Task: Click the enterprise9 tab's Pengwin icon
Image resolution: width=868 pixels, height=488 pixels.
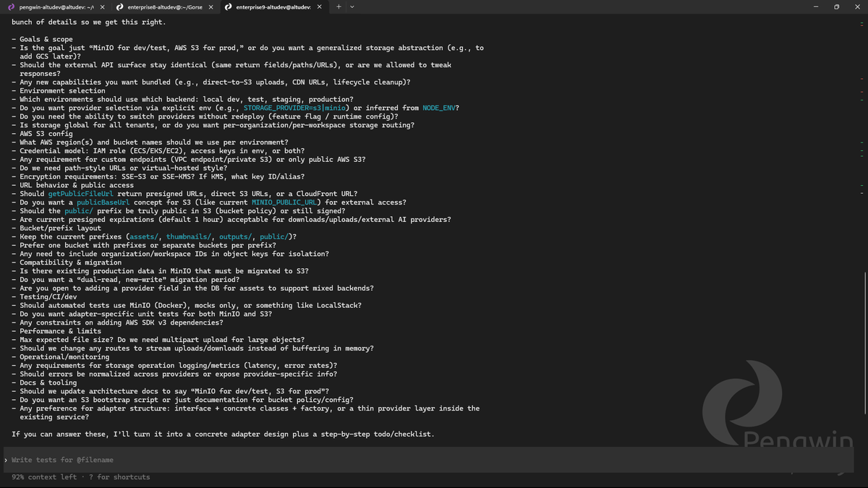Action: coord(229,7)
